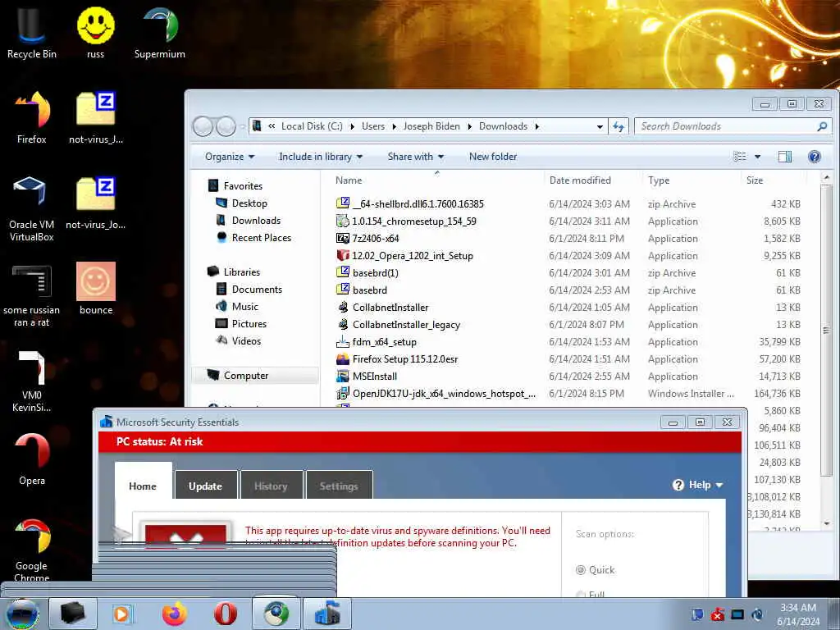This screenshot has height=630, width=840.
Task: Open the bounce desktop icon
Action: (x=96, y=290)
